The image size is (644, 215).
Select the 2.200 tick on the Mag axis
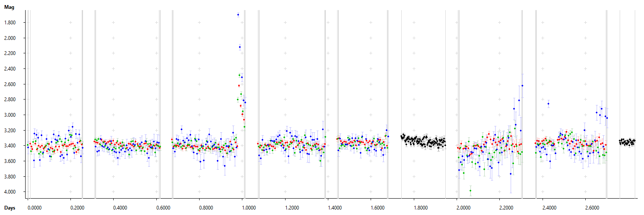click(x=10, y=53)
